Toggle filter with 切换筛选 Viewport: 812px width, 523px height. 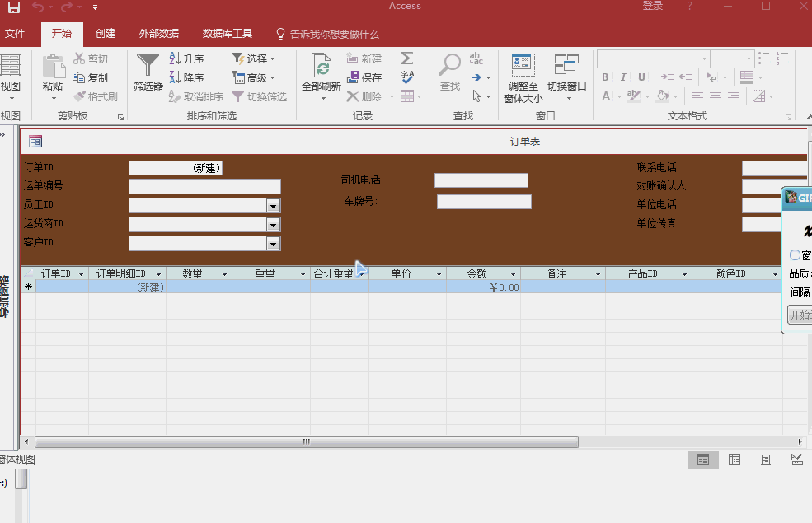click(x=260, y=96)
